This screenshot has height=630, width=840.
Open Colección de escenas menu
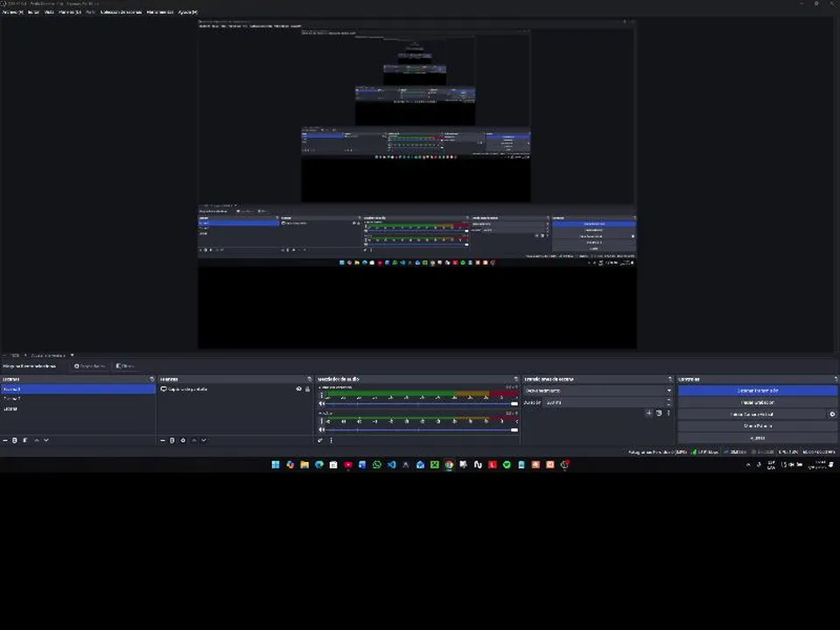tap(121, 11)
